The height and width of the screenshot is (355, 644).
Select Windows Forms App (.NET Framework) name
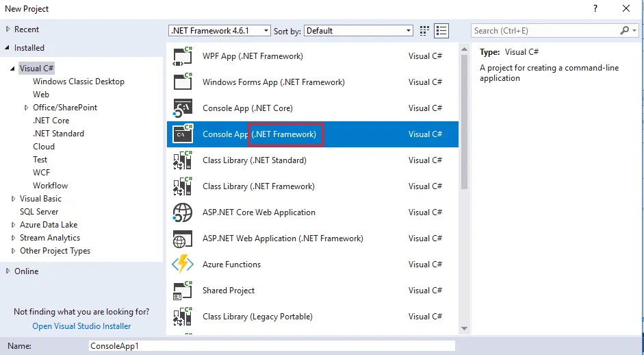[x=274, y=82]
